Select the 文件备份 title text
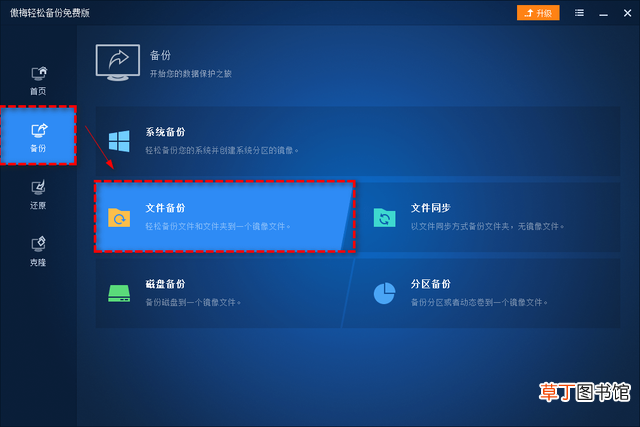 [165, 208]
